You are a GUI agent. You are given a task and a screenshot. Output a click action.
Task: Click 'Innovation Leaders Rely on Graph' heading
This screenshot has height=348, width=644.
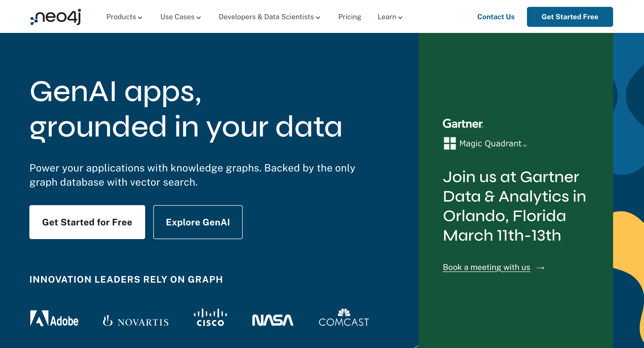(x=126, y=279)
